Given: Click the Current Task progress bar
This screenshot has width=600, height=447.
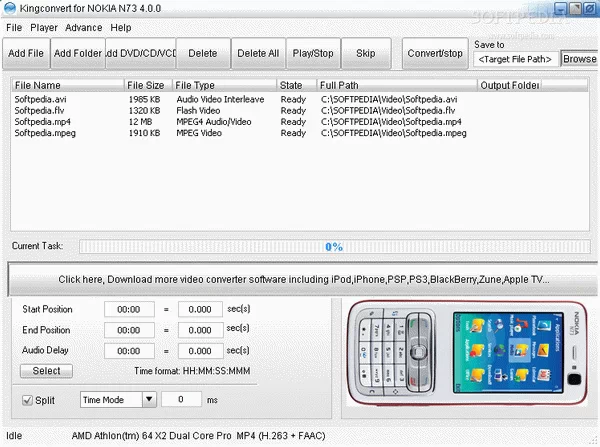Looking at the screenshot, I should pos(333,246).
